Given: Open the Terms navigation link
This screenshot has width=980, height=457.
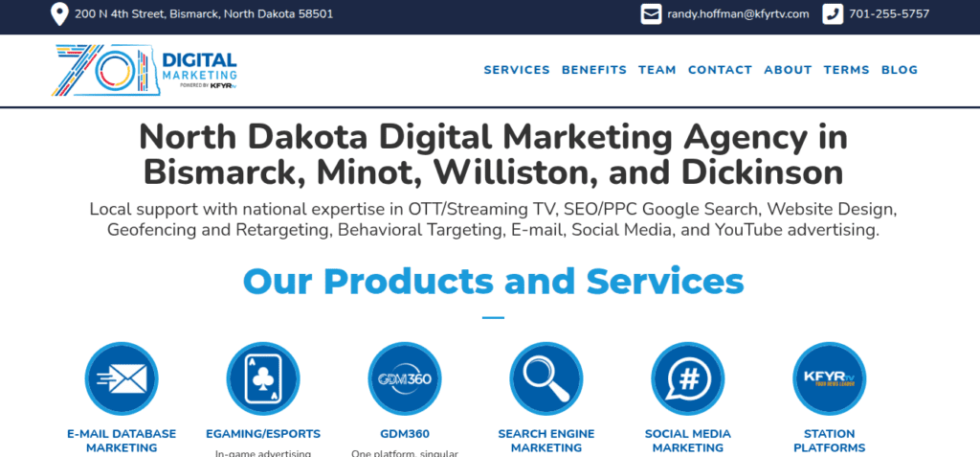Looking at the screenshot, I should 846,70.
